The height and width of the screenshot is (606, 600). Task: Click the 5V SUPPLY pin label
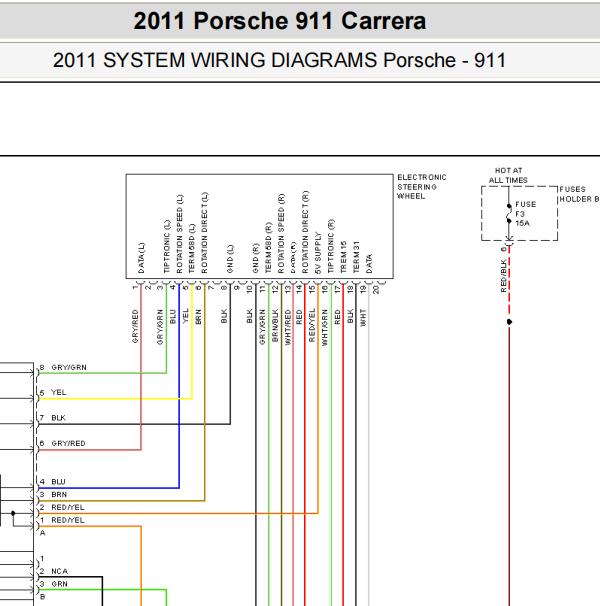click(x=318, y=253)
